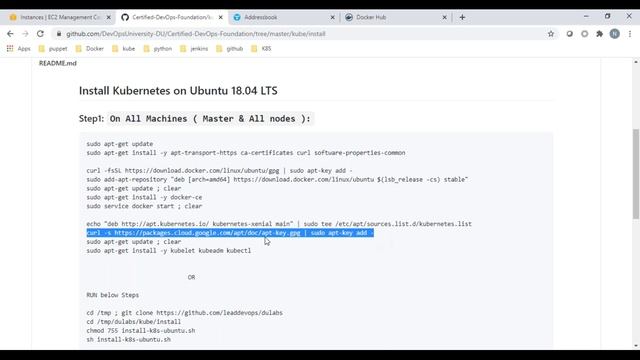The height and width of the screenshot is (360, 640).
Task: Click the 'RUN below Steps' text
Action: (x=113, y=295)
